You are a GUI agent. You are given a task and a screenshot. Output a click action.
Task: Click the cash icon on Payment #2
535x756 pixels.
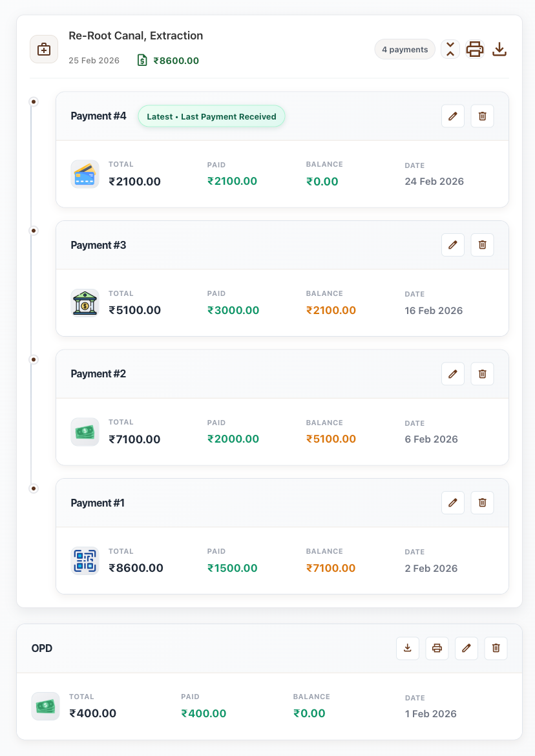[x=85, y=432]
